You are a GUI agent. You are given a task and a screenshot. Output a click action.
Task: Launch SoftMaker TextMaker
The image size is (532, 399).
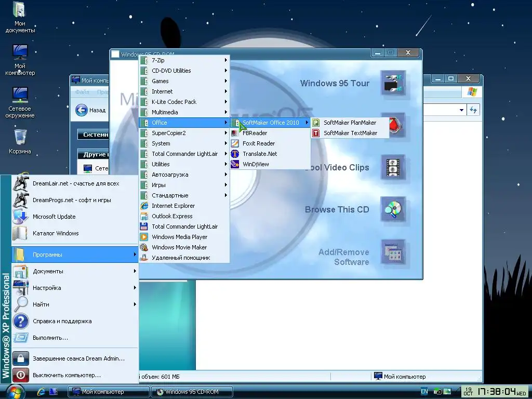click(350, 133)
